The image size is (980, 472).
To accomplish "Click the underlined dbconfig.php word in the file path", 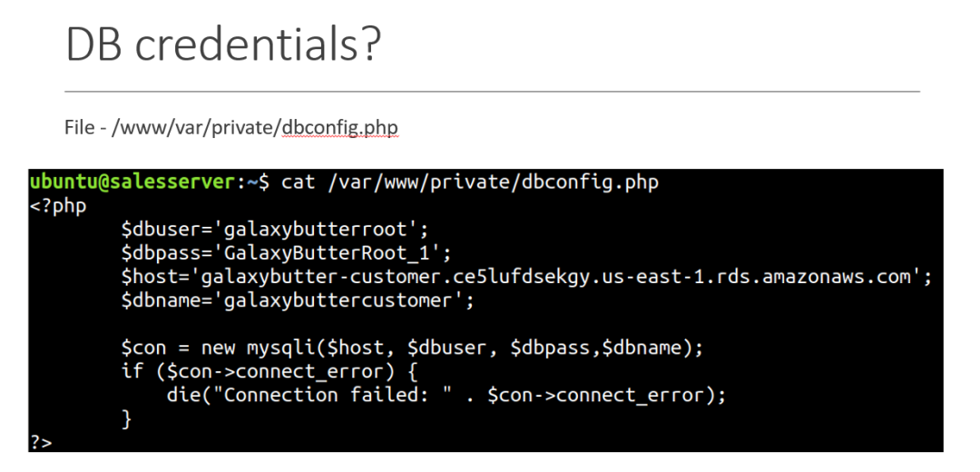I will click(339, 128).
